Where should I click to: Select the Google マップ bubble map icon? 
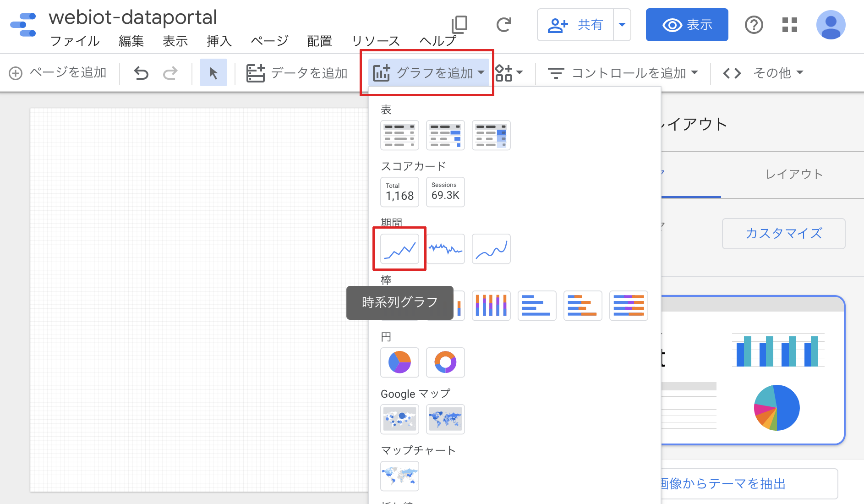399,419
